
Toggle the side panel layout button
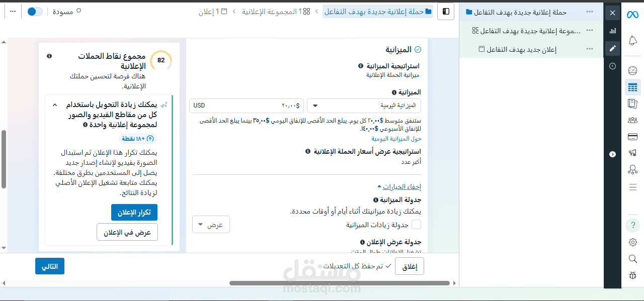click(x=446, y=12)
